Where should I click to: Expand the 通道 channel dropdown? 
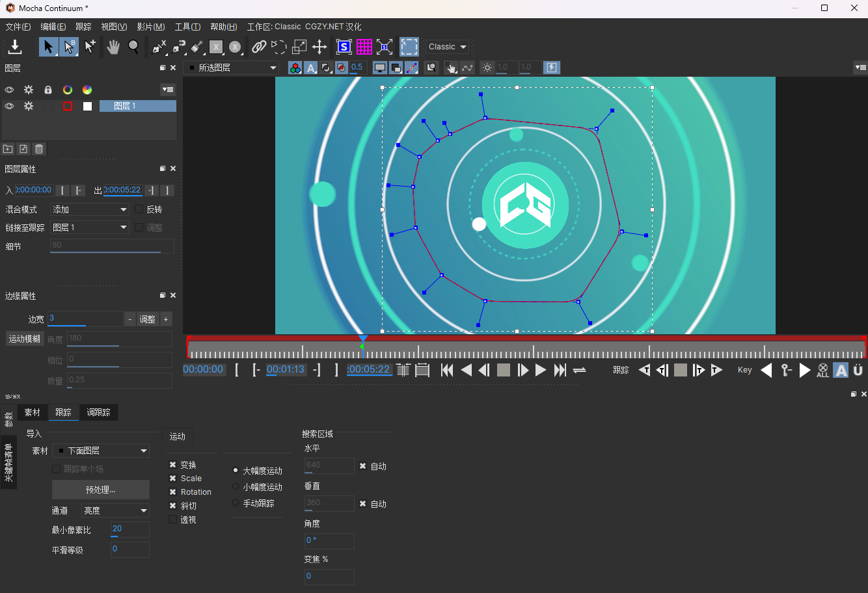pyautogui.click(x=116, y=511)
